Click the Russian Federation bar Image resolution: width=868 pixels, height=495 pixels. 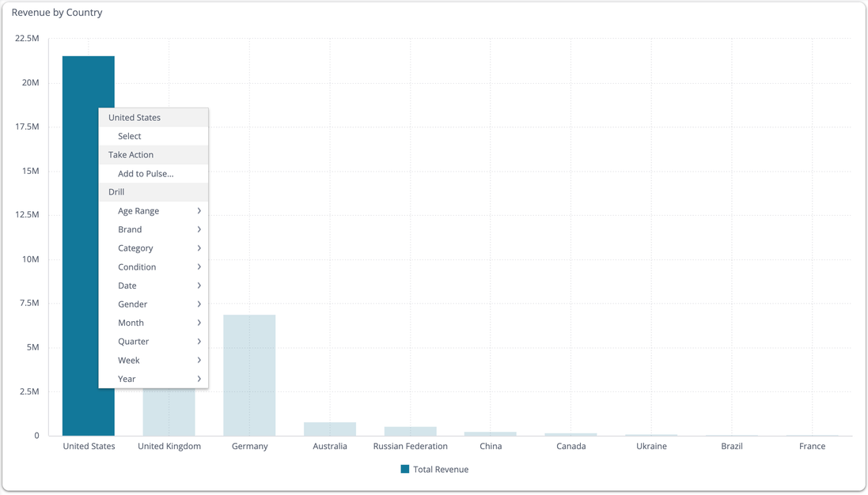(410, 432)
